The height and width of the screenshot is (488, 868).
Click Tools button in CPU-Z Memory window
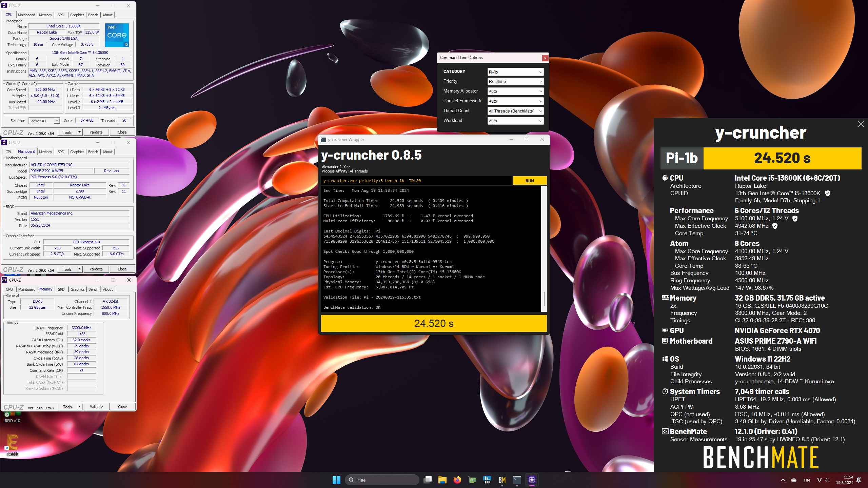tap(67, 407)
